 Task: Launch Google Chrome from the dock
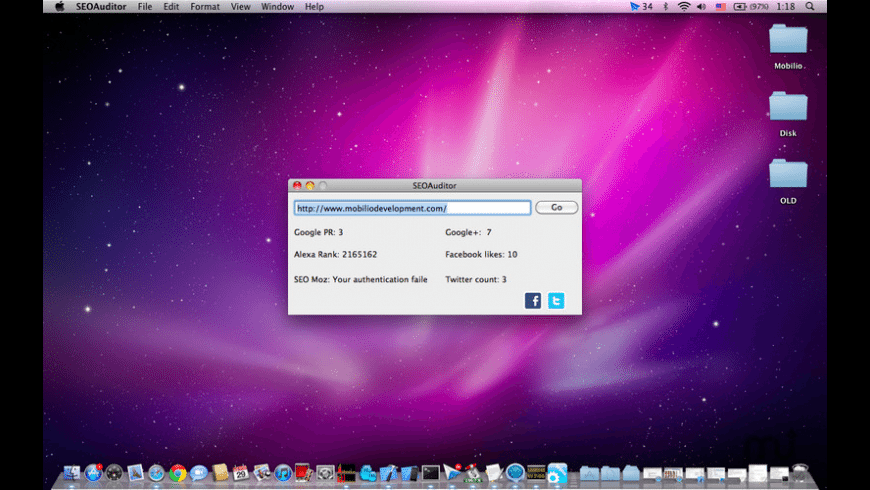(178, 473)
